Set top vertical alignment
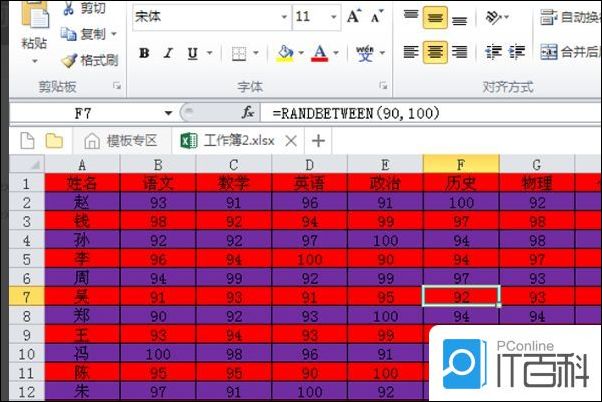The image size is (602, 402). coord(411,17)
